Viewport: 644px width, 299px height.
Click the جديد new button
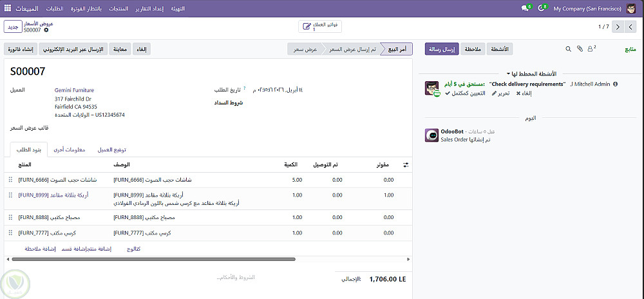(13, 27)
